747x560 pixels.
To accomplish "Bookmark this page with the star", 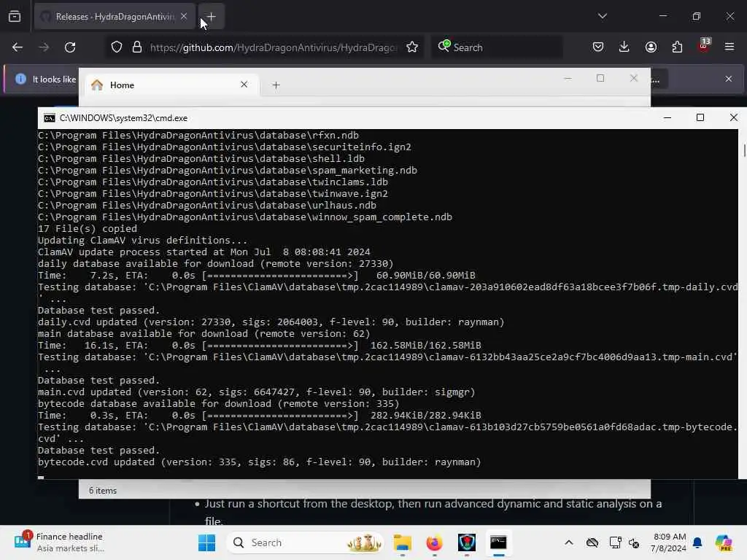I will point(413,47).
